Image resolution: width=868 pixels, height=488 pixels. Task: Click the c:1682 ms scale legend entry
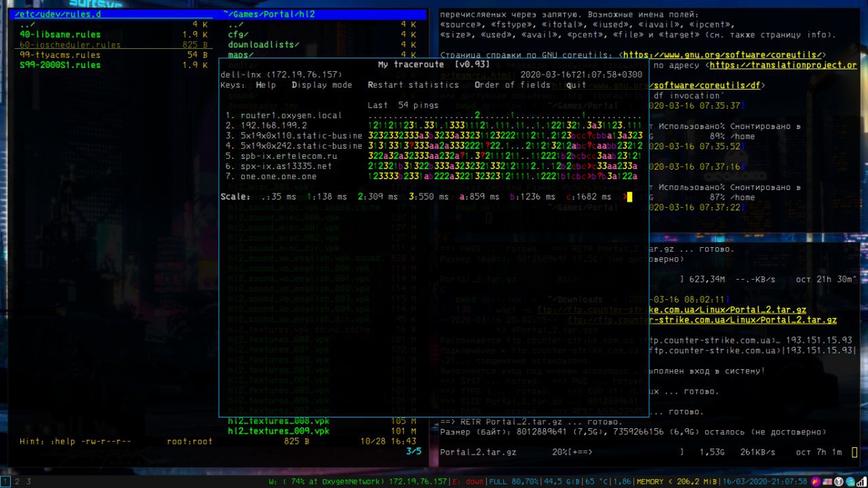(x=589, y=197)
